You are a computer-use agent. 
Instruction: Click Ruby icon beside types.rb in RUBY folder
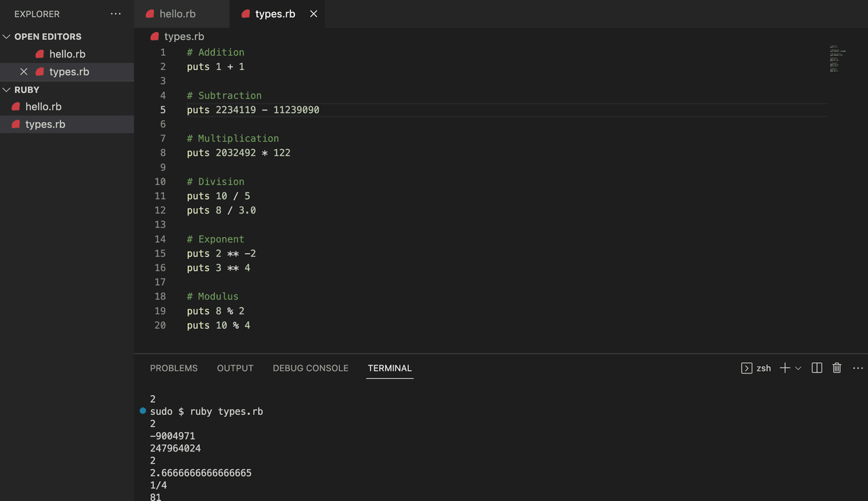16,125
